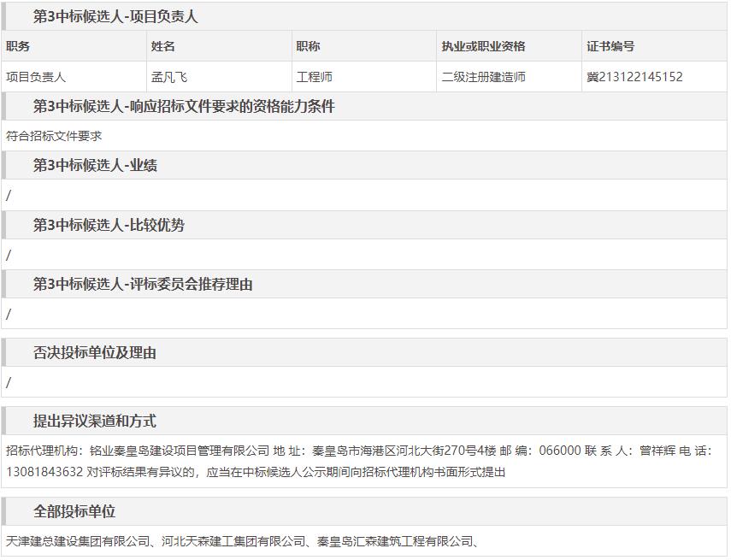This screenshot has height=560, width=731.
Task: Click certificate number 冀213122145152
Action: pyautogui.click(x=634, y=77)
